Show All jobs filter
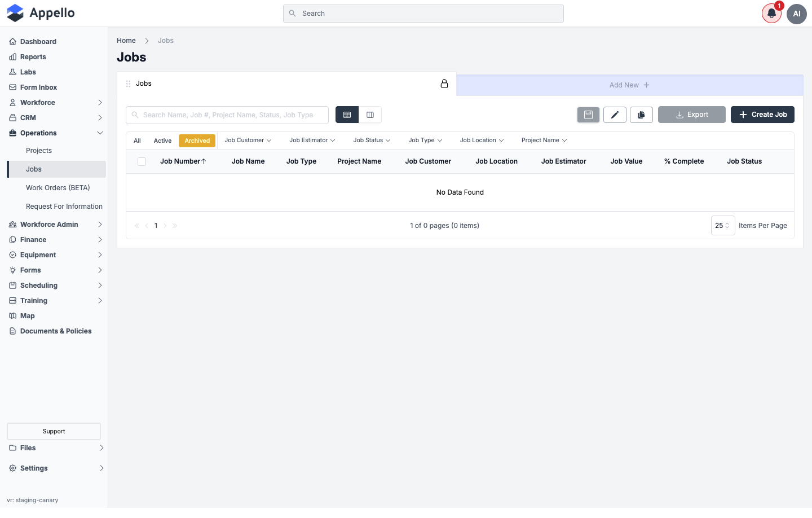This screenshot has width=812, height=518. point(137,141)
